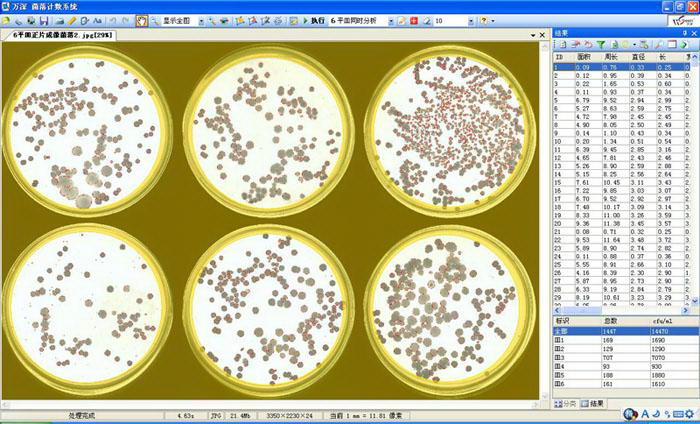
Task: Click the red cross icon in toolbar
Action: (413, 20)
